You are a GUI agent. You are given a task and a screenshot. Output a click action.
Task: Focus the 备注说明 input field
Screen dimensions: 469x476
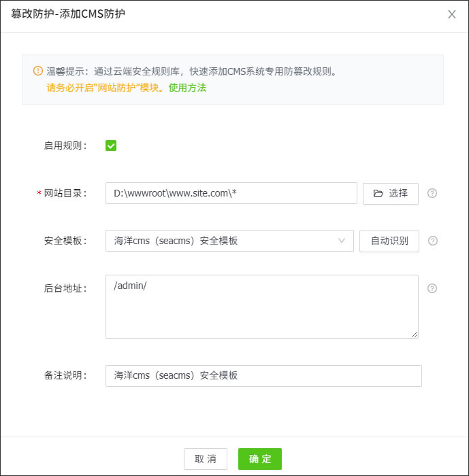coord(263,376)
